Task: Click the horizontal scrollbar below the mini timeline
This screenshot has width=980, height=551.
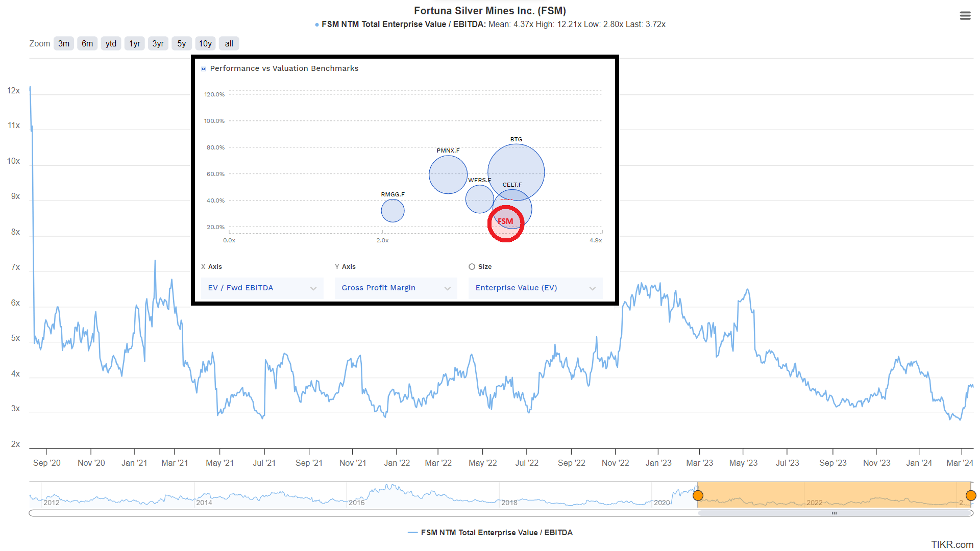Action: (x=834, y=514)
